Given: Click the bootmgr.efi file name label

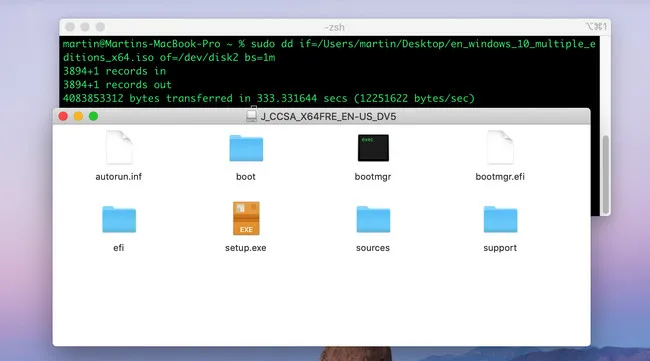Looking at the screenshot, I should tap(500, 177).
